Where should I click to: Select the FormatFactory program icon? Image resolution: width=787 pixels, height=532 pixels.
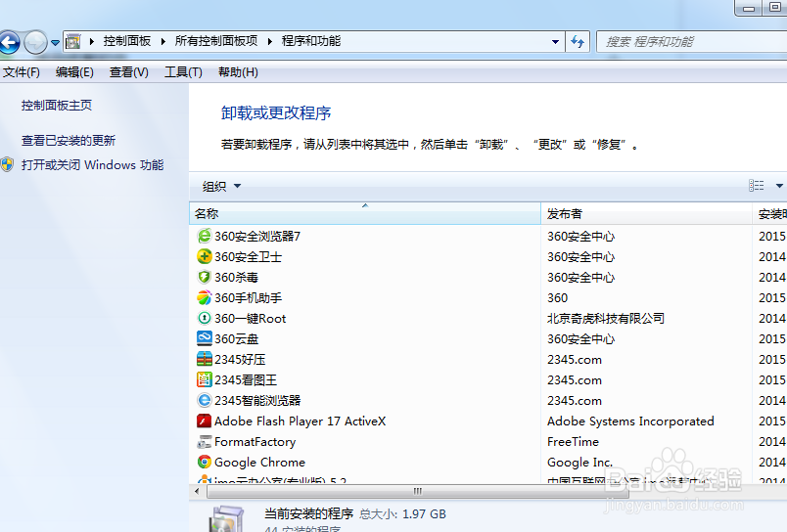pos(205,441)
